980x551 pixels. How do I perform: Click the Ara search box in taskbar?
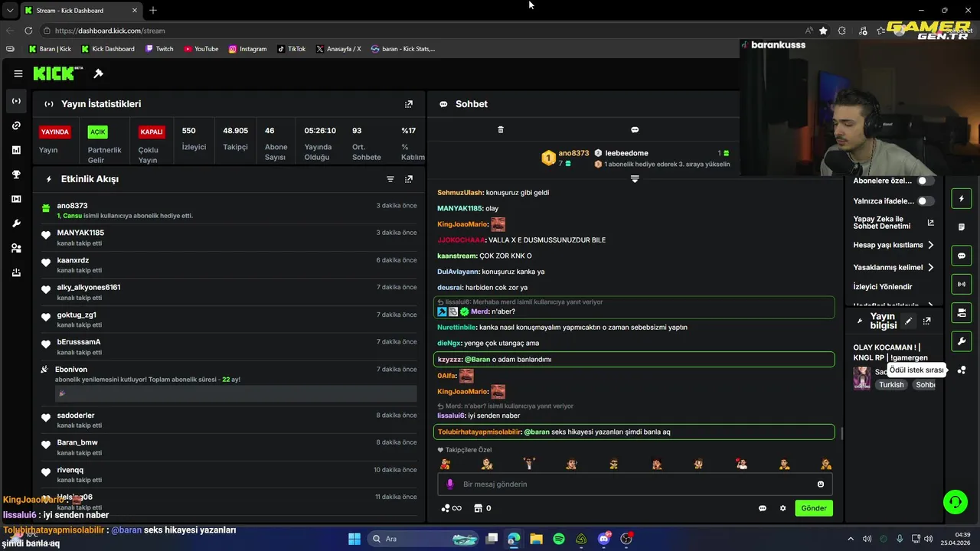[424, 539]
